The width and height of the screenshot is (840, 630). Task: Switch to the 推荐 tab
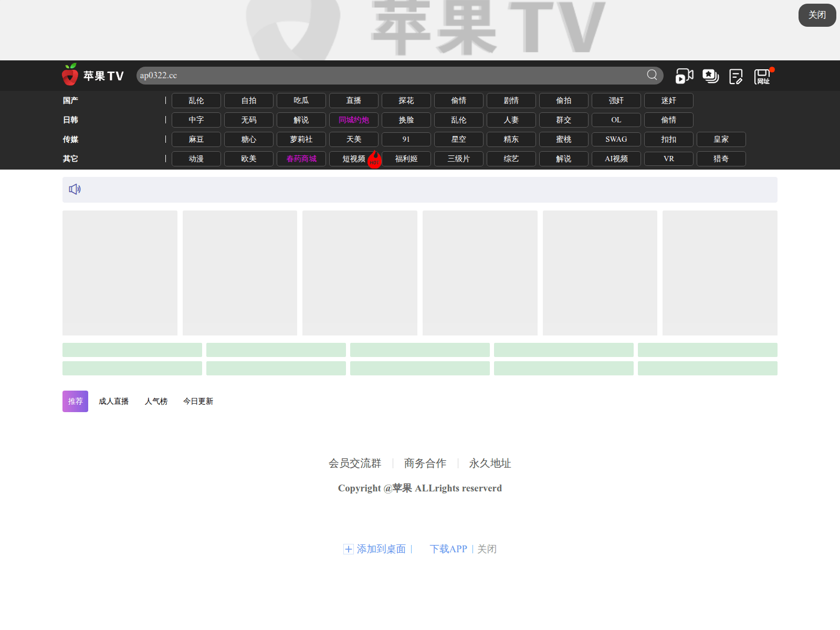coord(75,401)
